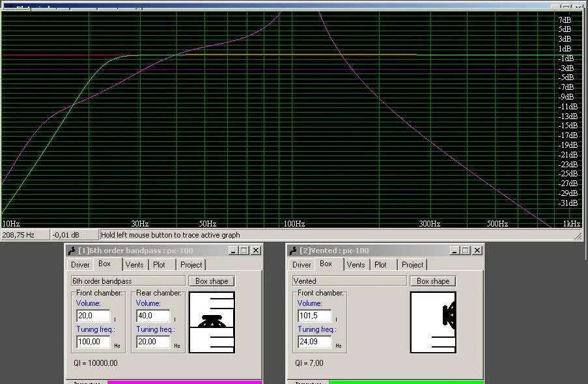
Task: Click the magenta plot color bar
Action: (x=184, y=382)
